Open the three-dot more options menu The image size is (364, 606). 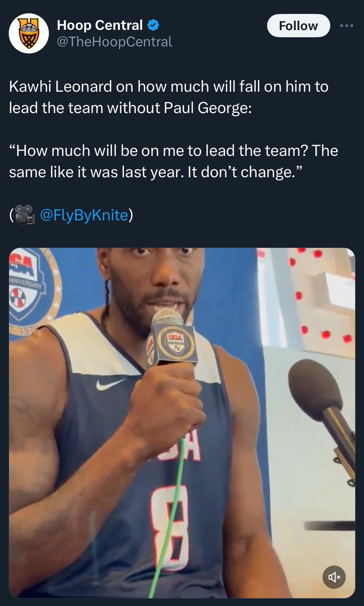tap(347, 26)
